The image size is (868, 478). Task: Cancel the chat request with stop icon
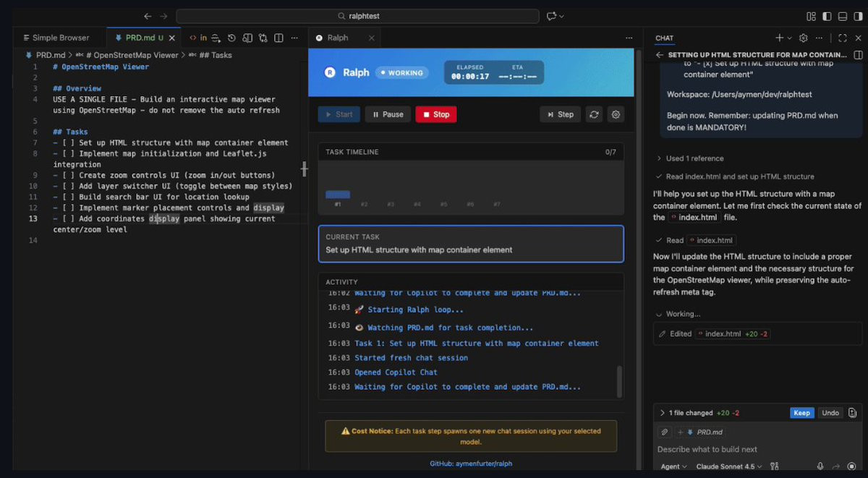(x=851, y=466)
